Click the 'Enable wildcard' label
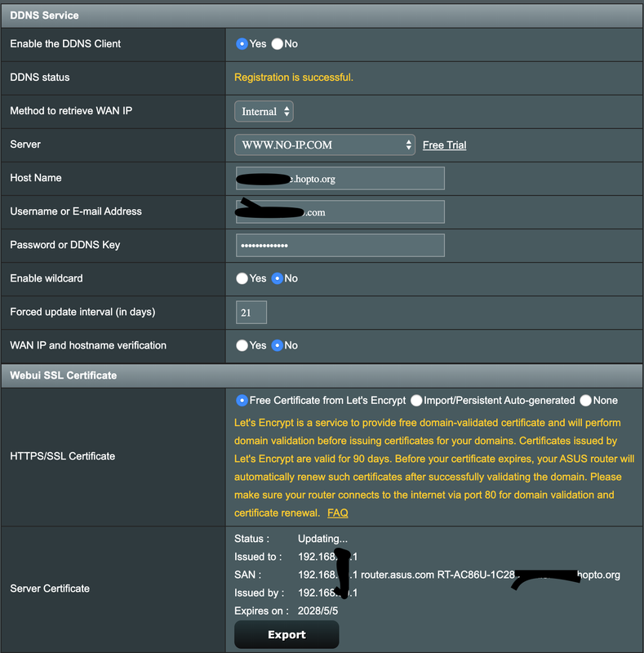The width and height of the screenshot is (644, 653). (x=47, y=278)
